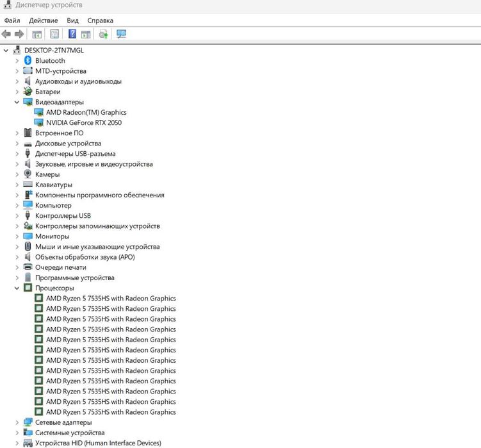The image size is (481, 448).
Task: Collapse the DESKTOP-2TN7MGL root node
Action: click(x=6, y=51)
